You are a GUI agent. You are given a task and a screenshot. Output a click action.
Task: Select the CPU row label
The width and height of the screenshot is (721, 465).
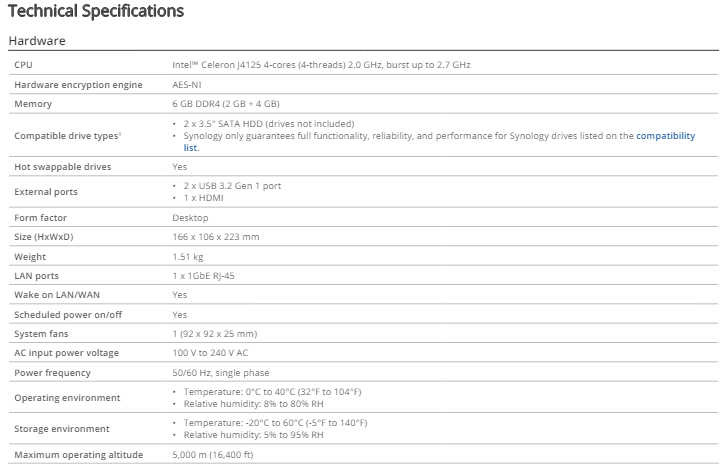pos(23,65)
